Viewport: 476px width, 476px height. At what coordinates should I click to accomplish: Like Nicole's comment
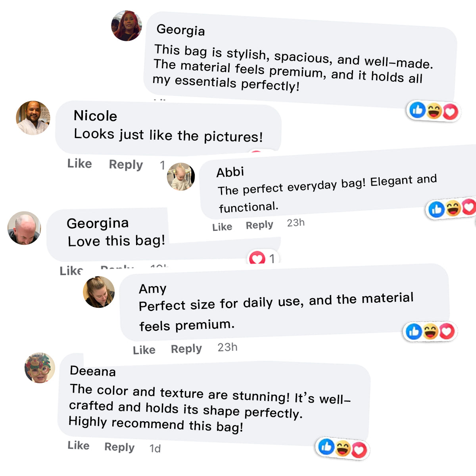[80, 163]
